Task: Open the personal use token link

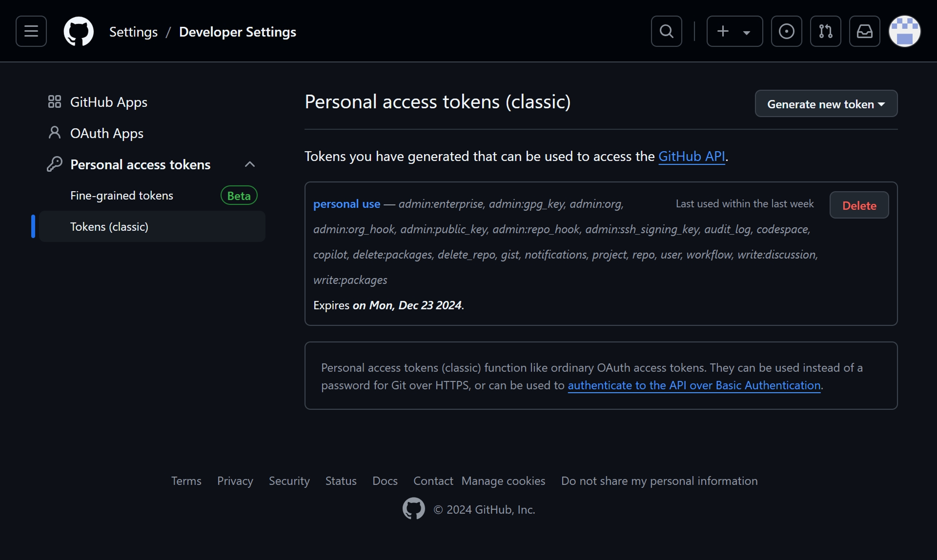Action: click(x=346, y=204)
